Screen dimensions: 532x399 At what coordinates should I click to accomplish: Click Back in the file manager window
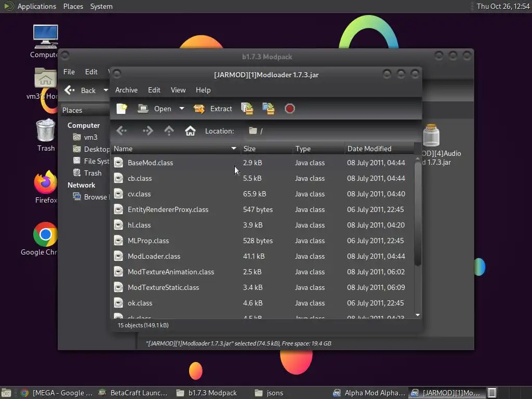(81, 90)
